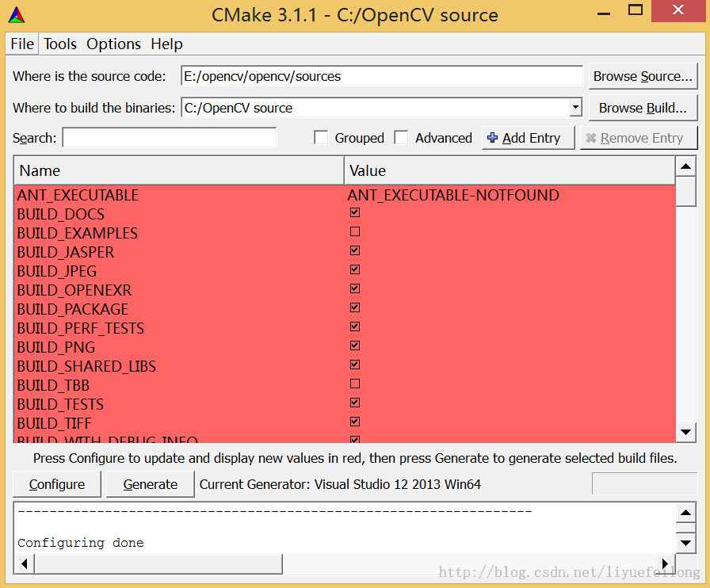Screen dimensions: 710x588
Task: Select the BUILD_TIFF entry name
Action: [55, 423]
